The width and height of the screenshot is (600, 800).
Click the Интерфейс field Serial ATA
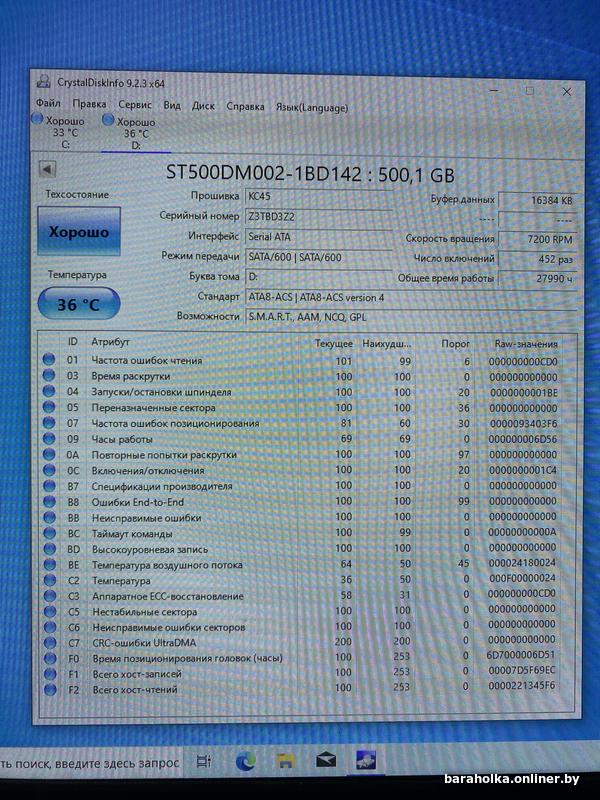click(318, 237)
